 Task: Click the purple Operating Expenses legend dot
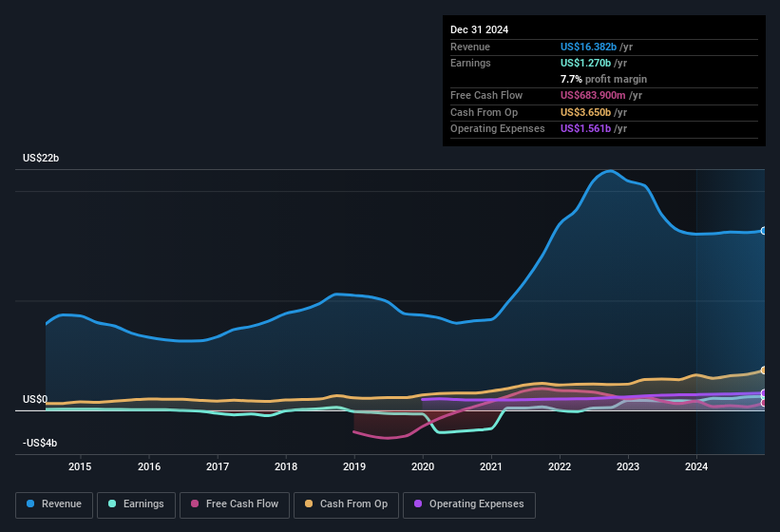pos(418,503)
